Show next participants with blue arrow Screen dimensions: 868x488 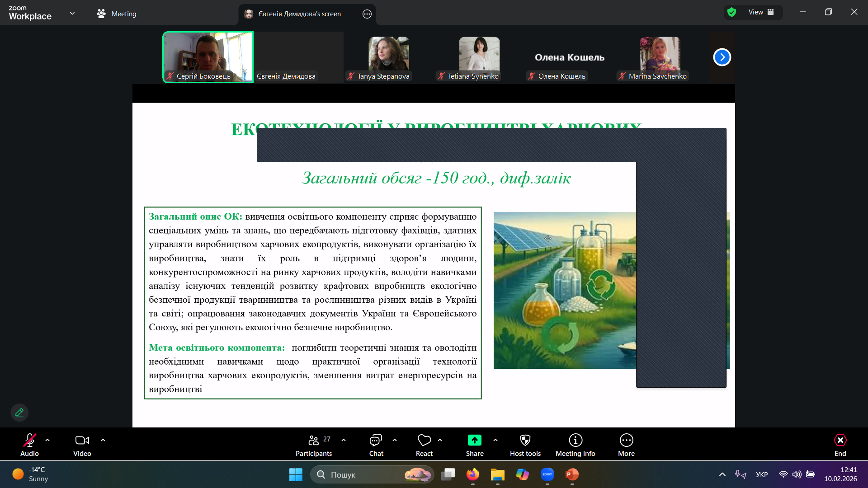pyautogui.click(x=722, y=57)
